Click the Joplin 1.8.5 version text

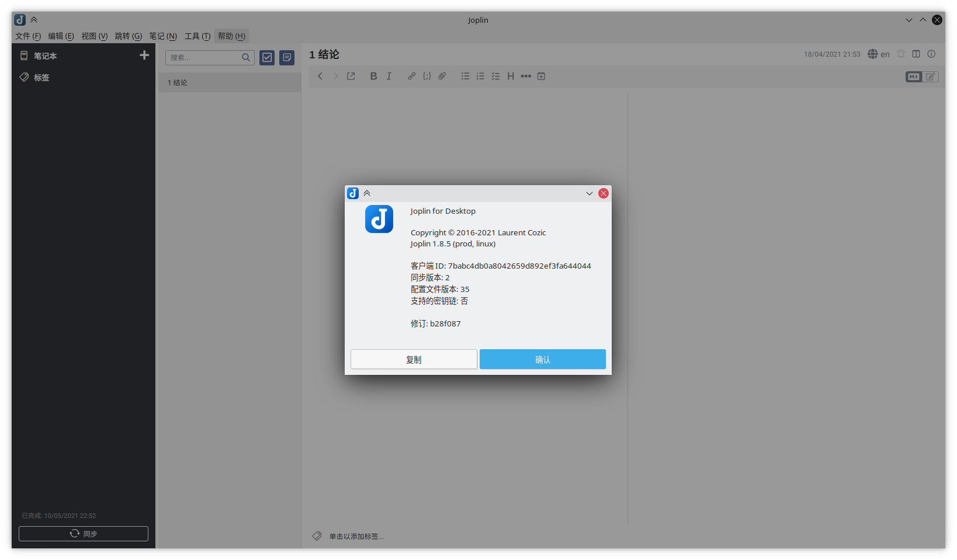(x=453, y=244)
